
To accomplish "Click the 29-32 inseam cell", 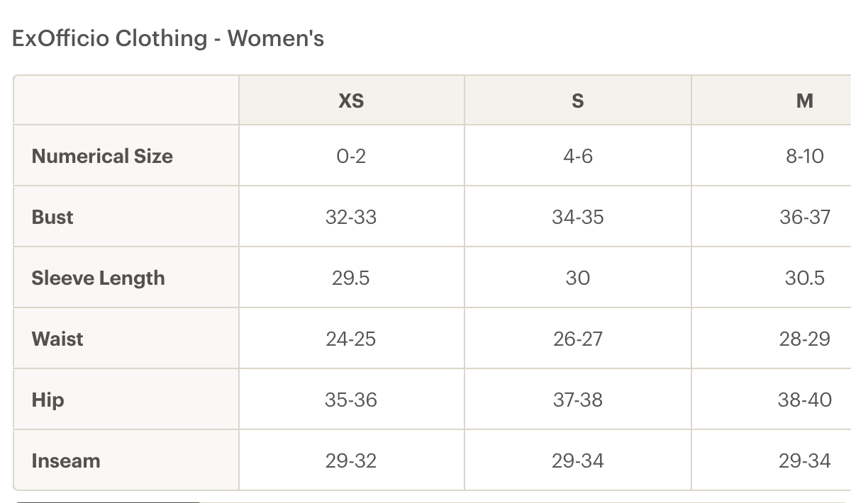I will pos(351,460).
